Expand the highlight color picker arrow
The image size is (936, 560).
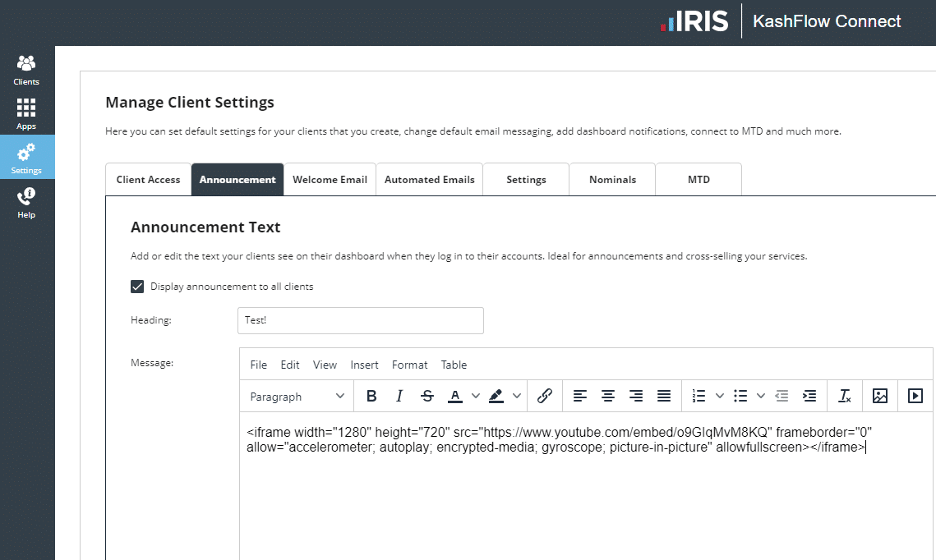[517, 396]
